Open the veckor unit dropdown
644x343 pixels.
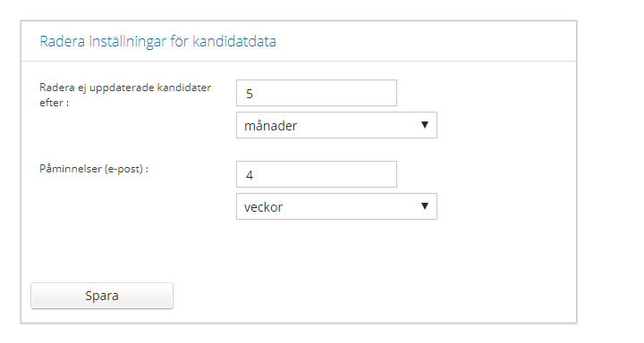(336, 206)
